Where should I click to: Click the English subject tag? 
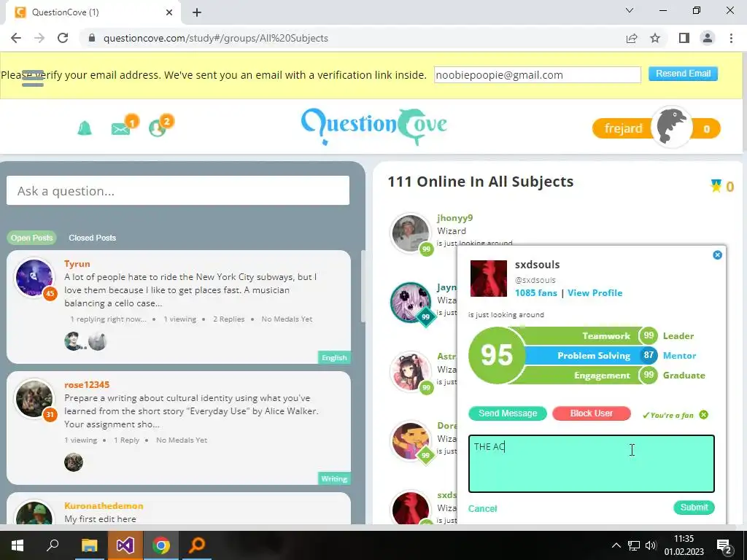click(334, 357)
